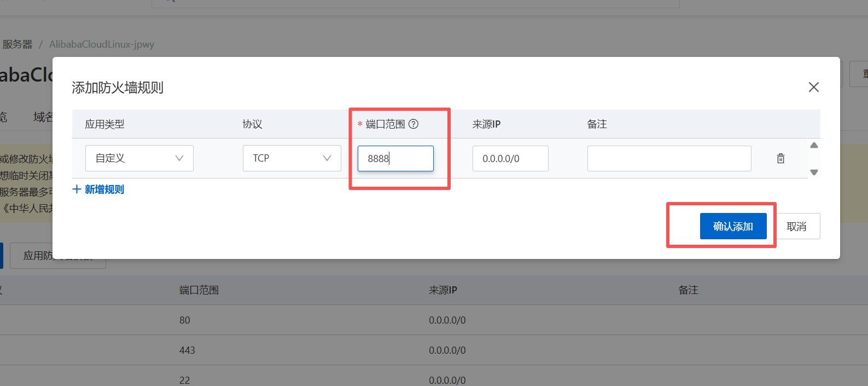Add another rule via 新增规则
This screenshot has height=386, width=868.
pyautogui.click(x=98, y=189)
